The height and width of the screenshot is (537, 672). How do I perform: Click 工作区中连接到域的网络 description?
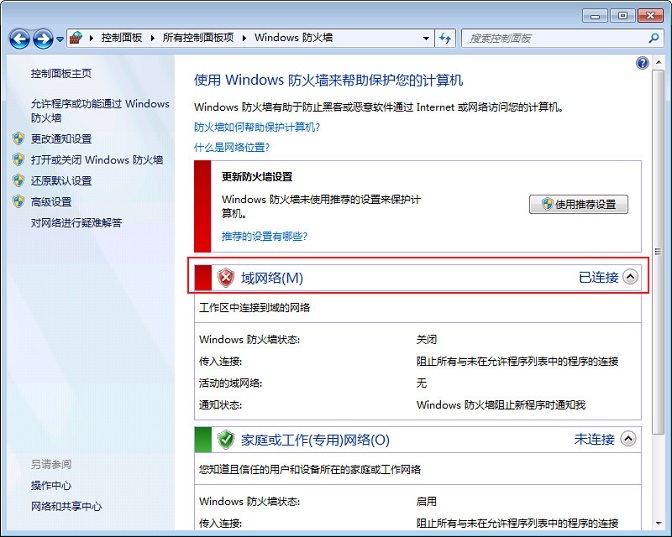255,307
